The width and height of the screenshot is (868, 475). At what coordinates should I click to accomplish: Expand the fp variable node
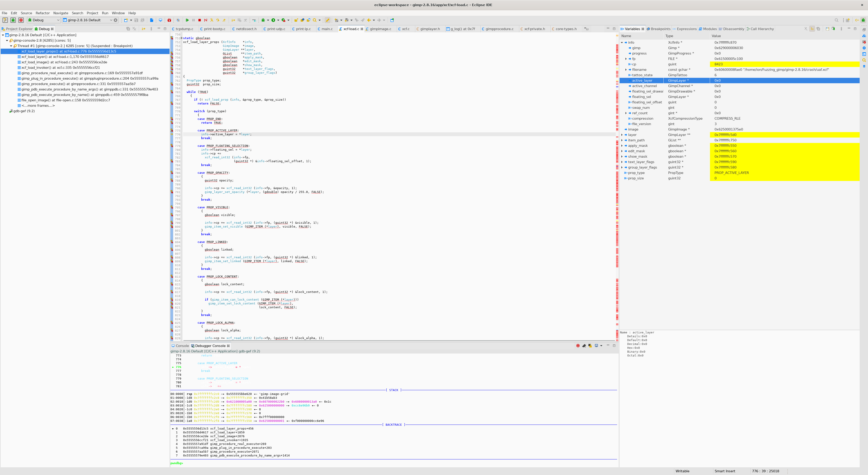coord(626,59)
